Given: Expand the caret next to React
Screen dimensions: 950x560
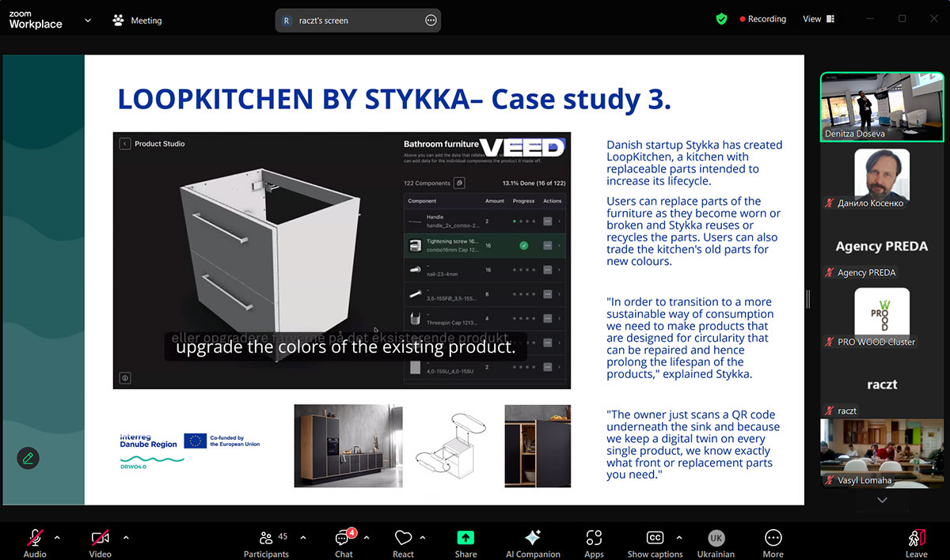Looking at the screenshot, I should [x=423, y=538].
